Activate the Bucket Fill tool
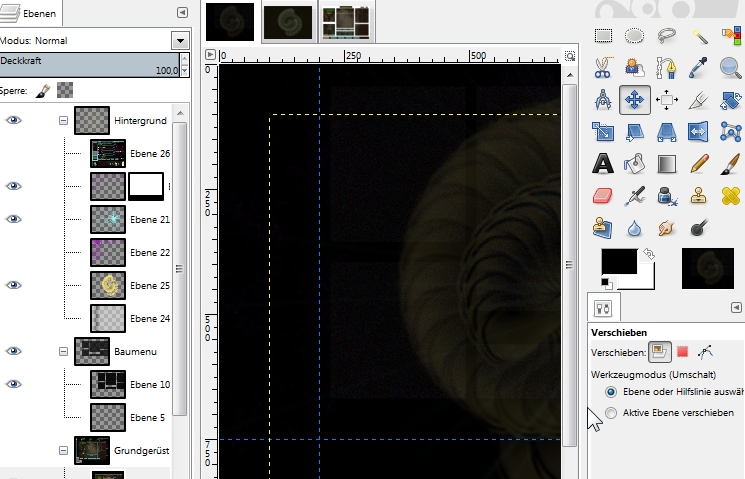The height and width of the screenshot is (479, 745). click(635, 163)
